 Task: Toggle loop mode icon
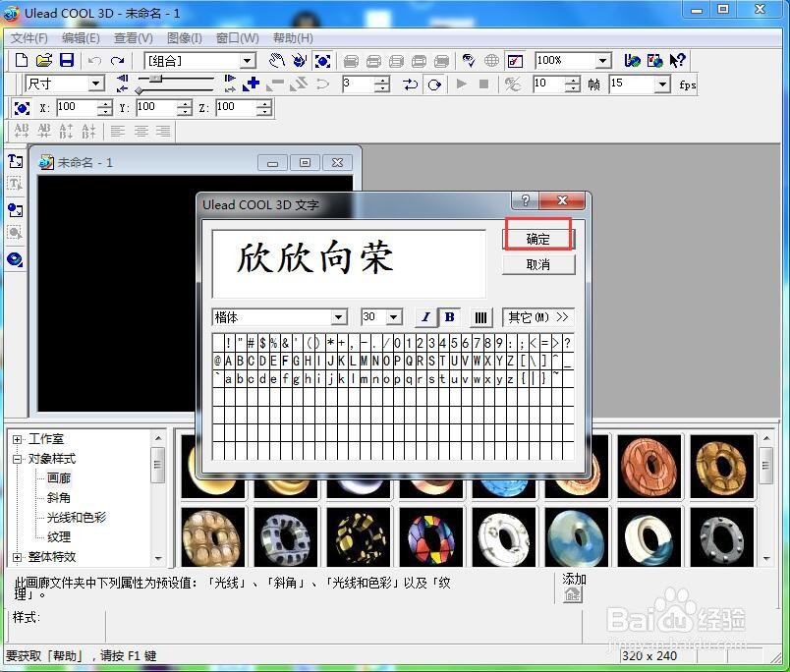pos(434,84)
